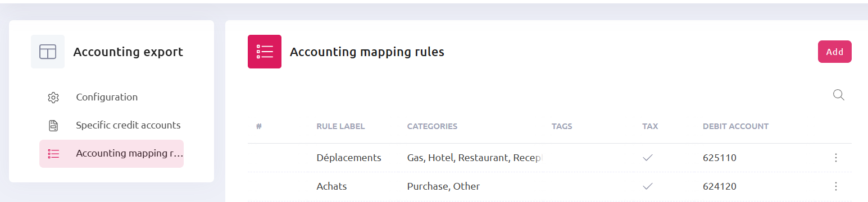Click the Accounting export layout icon
868x202 pixels.
pos(48,52)
